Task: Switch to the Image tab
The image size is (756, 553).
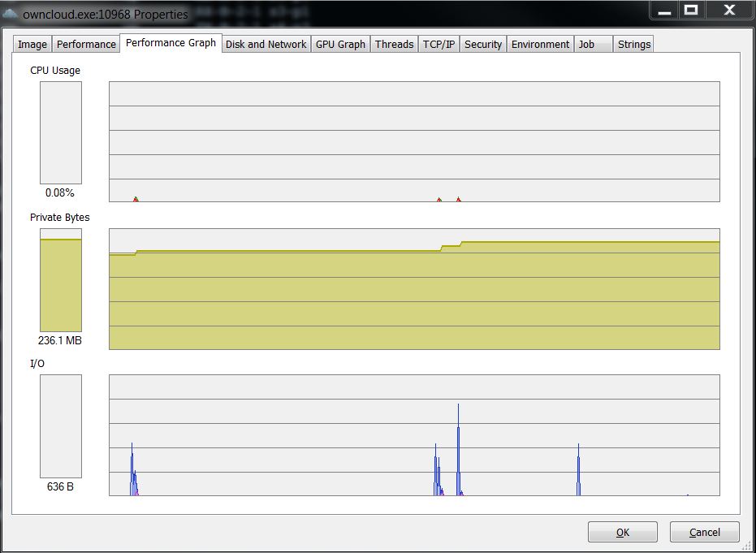Action: 32,45
